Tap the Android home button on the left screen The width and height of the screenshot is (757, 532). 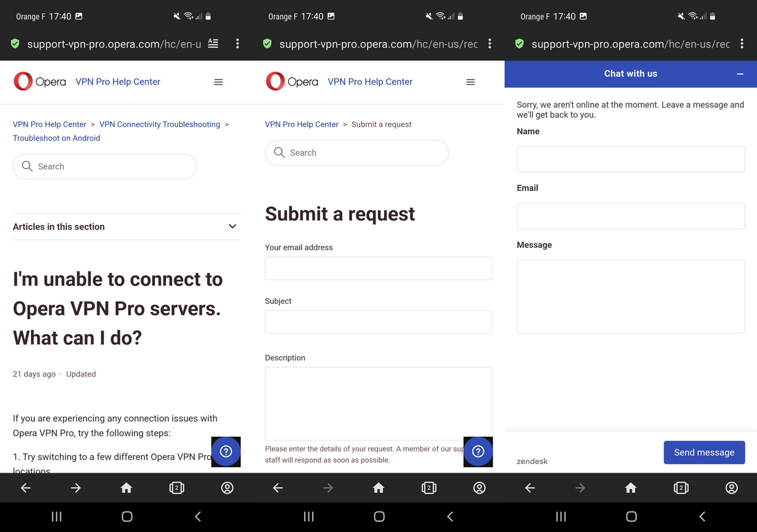pyautogui.click(x=127, y=516)
